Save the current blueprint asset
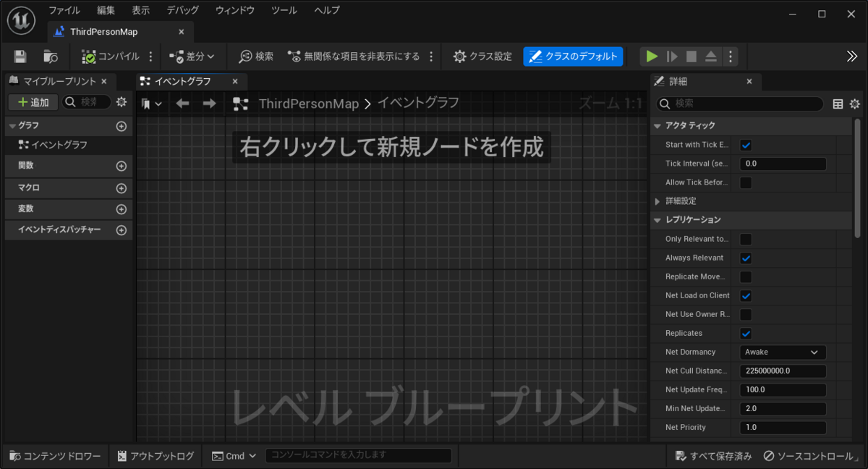The height and width of the screenshot is (469, 868). [22, 56]
